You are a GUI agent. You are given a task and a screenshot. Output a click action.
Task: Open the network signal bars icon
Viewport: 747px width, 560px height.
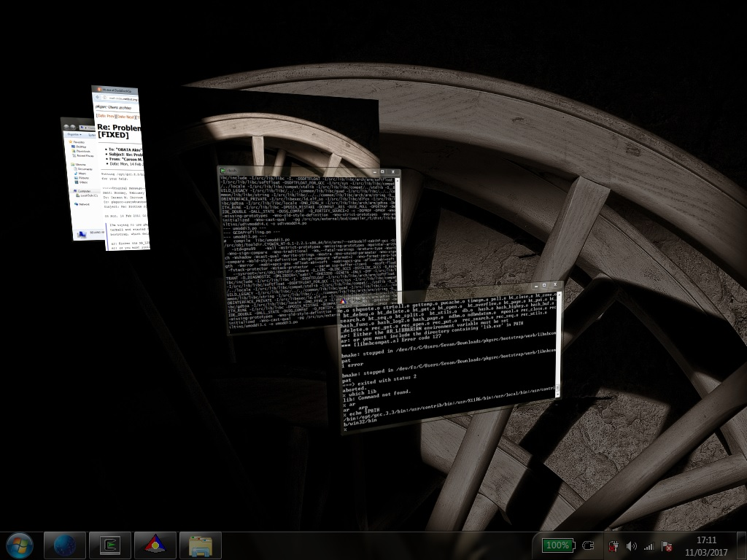pyautogui.click(x=649, y=546)
